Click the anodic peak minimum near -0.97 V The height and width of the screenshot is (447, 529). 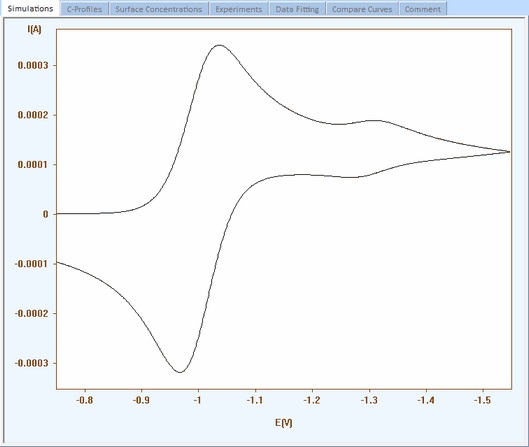180,372
